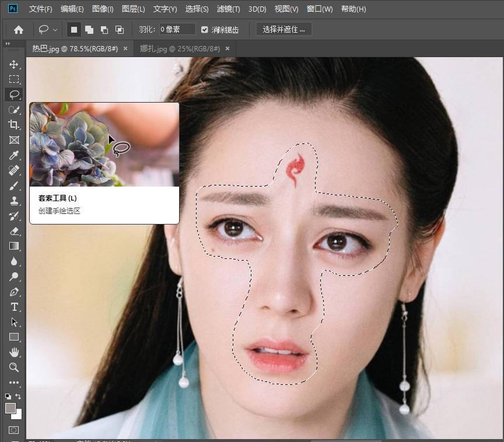The height and width of the screenshot is (442, 504).
Task: Expand the toolbar with double-arrow
Action: point(8,44)
